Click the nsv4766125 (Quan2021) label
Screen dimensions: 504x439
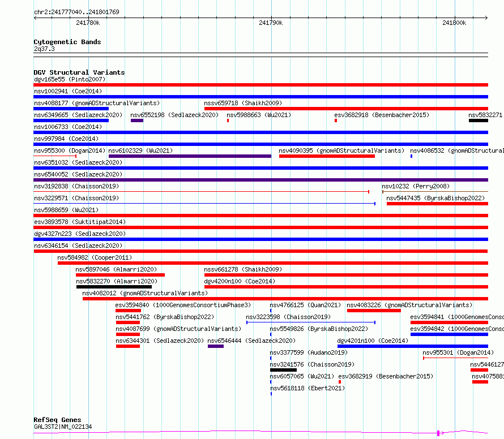[x=305, y=305]
